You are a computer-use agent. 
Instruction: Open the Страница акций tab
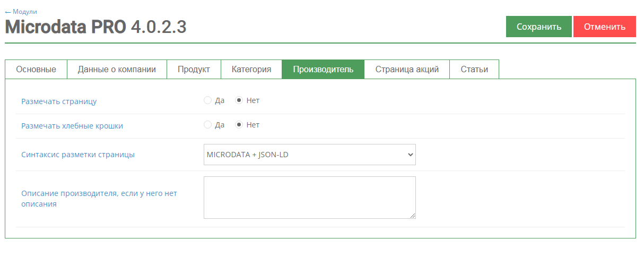407,69
